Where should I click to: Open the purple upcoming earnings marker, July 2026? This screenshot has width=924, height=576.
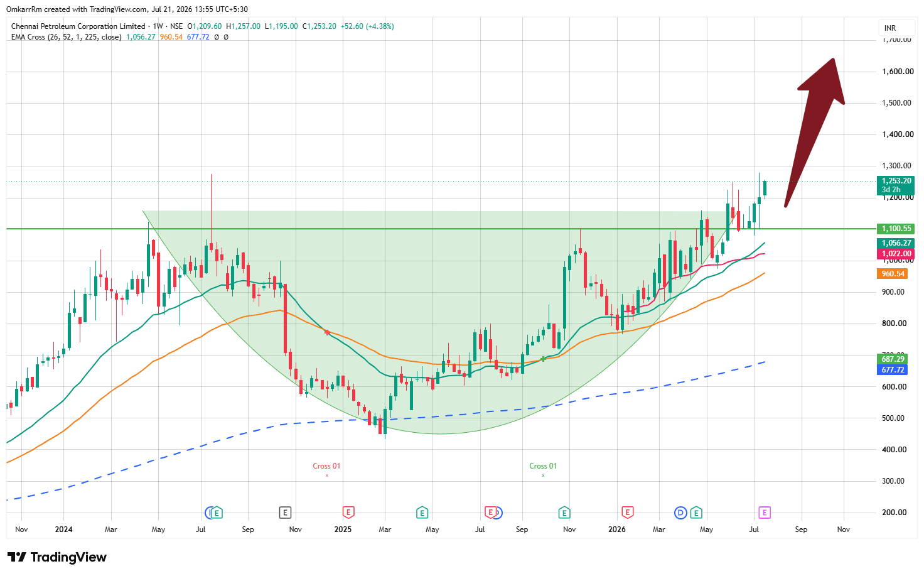764,513
